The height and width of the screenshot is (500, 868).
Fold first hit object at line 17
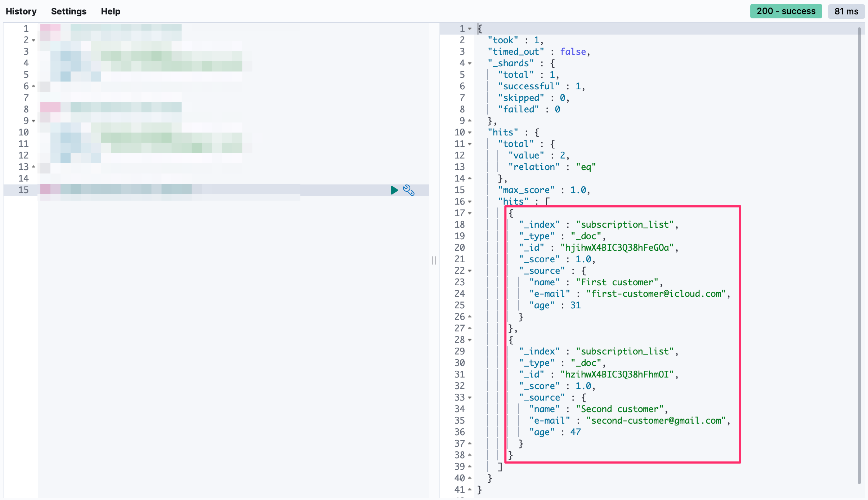[470, 213]
